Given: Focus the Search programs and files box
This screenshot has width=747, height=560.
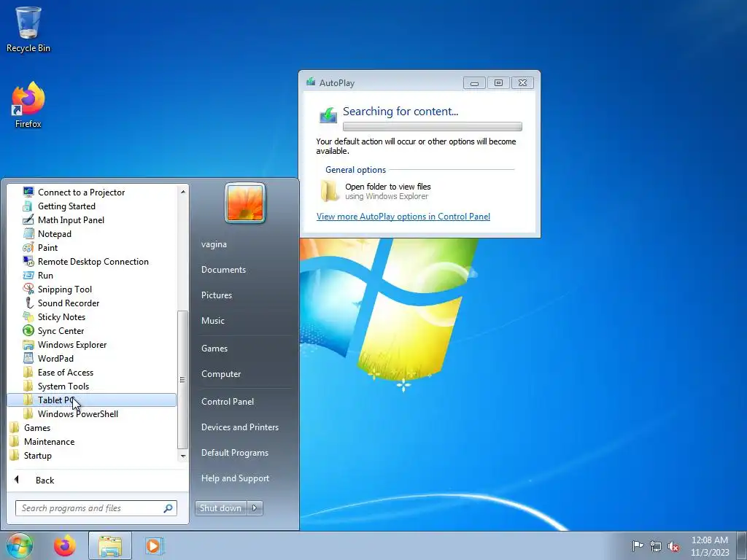Looking at the screenshot, I should pyautogui.click(x=96, y=508).
